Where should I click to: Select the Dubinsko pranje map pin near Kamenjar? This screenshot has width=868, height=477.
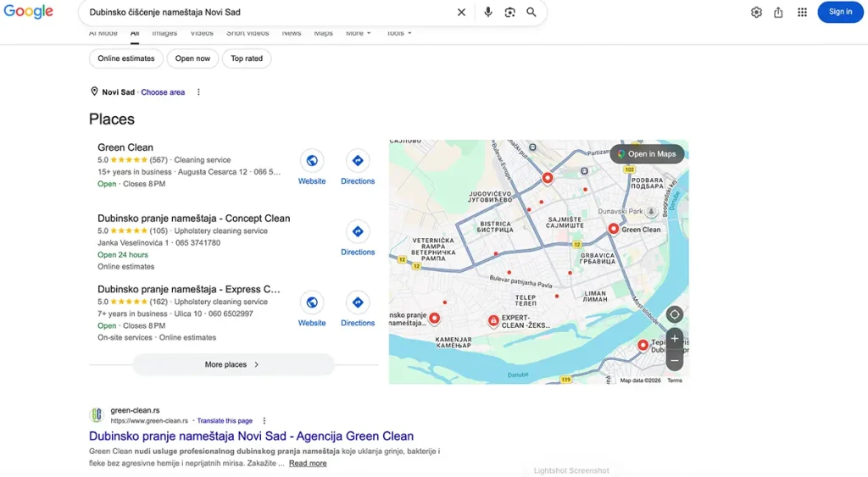(435, 319)
